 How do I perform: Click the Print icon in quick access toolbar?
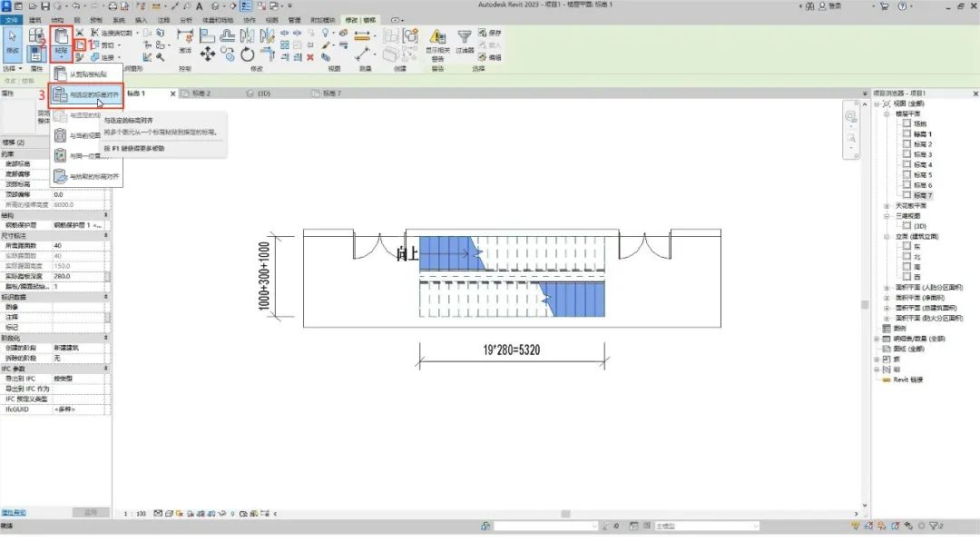pyautogui.click(x=113, y=6)
